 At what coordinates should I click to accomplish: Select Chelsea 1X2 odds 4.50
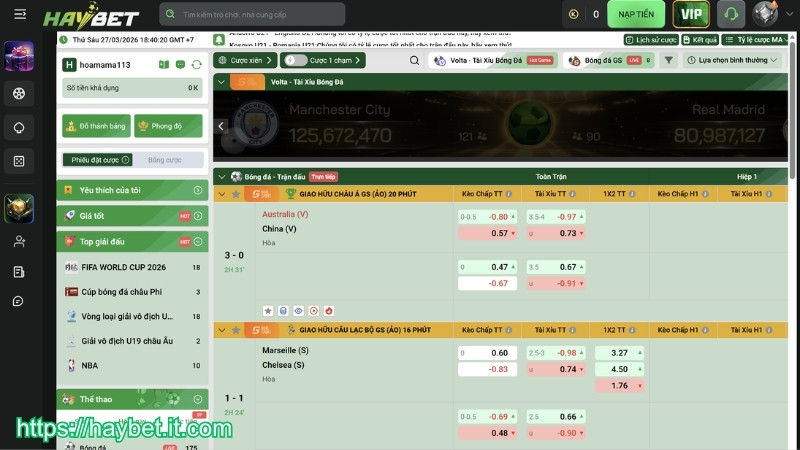coord(619,369)
